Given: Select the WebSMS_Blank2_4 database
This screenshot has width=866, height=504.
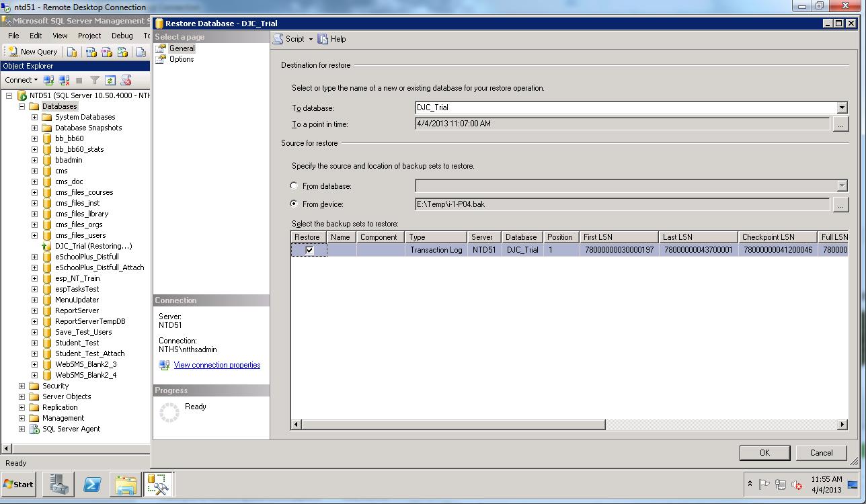Looking at the screenshot, I should [85, 375].
